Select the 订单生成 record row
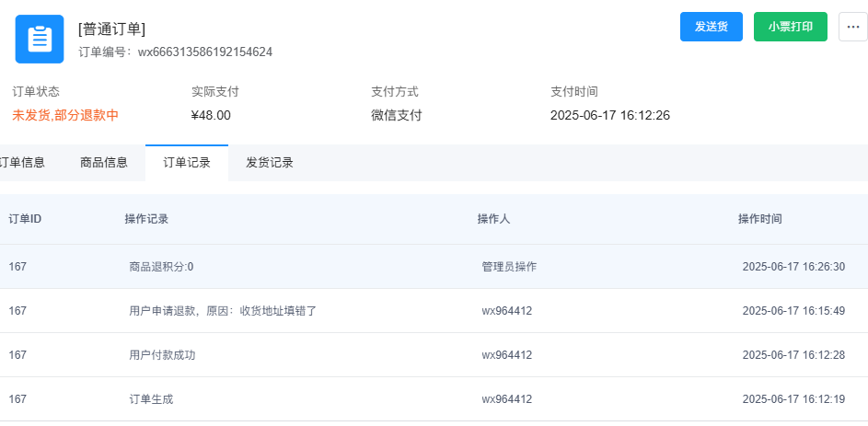Viewport: 868px width, 426px height. (434, 399)
